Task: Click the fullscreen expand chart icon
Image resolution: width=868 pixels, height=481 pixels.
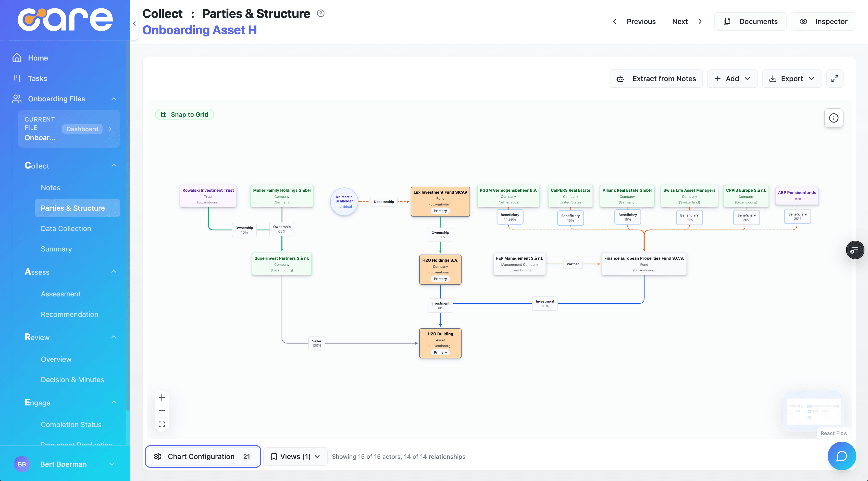Action: click(834, 79)
